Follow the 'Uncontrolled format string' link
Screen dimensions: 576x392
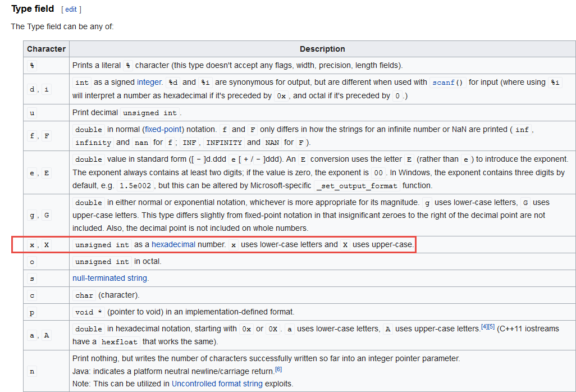[217, 384]
